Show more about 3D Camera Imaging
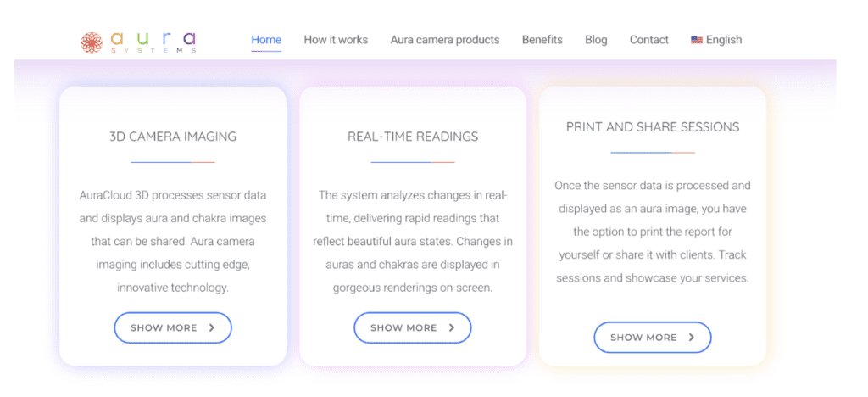The image size is (868, 397). pyautogui.click(x=173, y=327)
